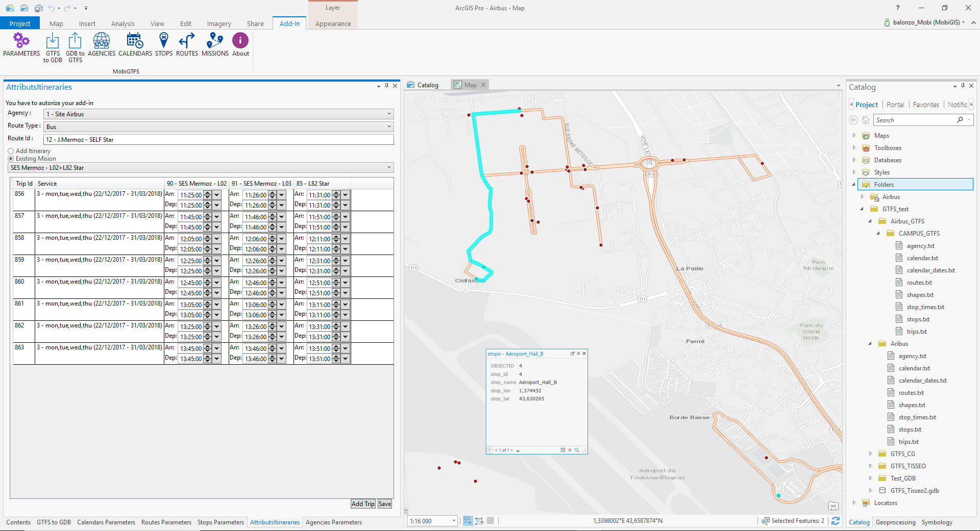
Task: Open the Agency dropdown
Action: [x=218, y=114]
